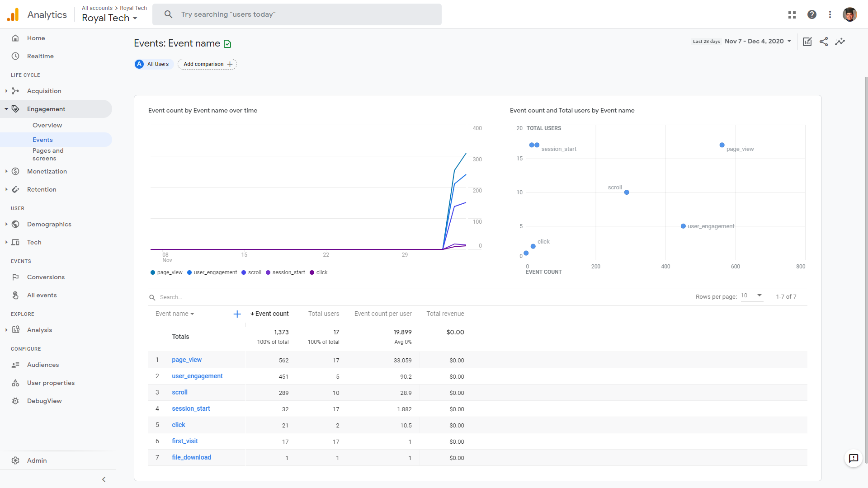Open the customize report pencil icon
Viewport: 868px width, 488px height.
click(x=808, y=42)
